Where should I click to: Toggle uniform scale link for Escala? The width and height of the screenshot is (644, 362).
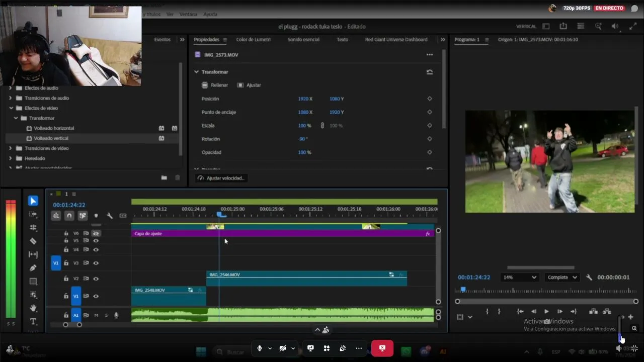click(322, 125)
